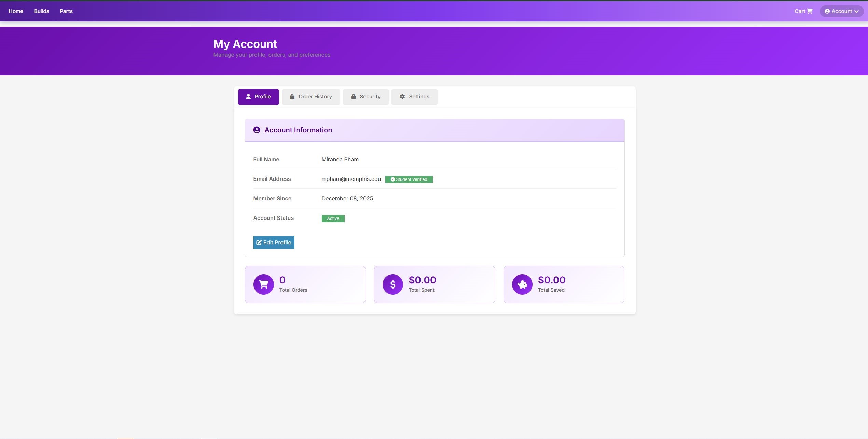868x439 pixels.
Task: Click the Total Orders cart circle icon
Action: tap(263, 284)
